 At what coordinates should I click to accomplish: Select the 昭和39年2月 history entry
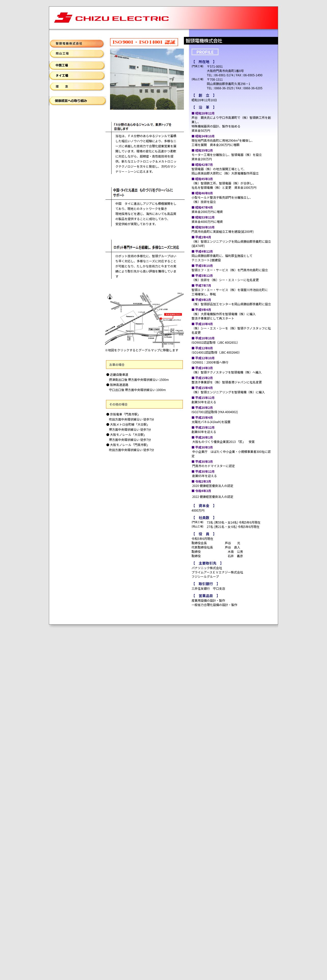(x=202, y=151)
